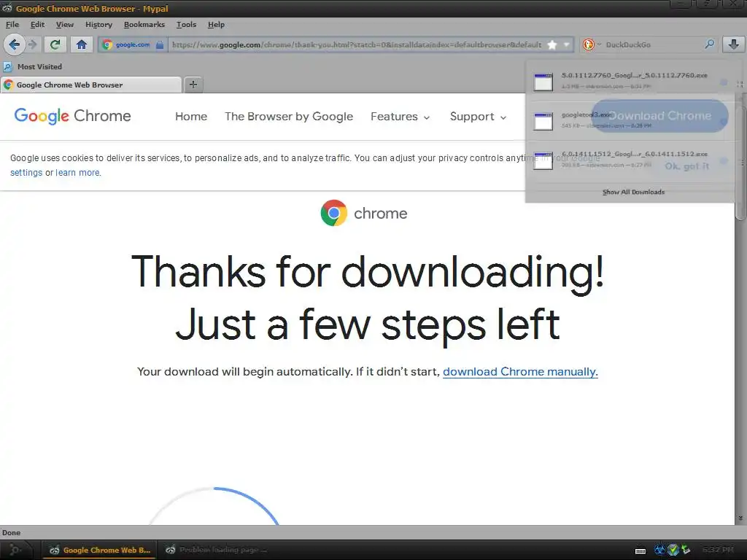Viewport: 747px width, 560px height.
Task: Switch to Google Chrome Web B... taskbar item
Action: coord(99,550)
